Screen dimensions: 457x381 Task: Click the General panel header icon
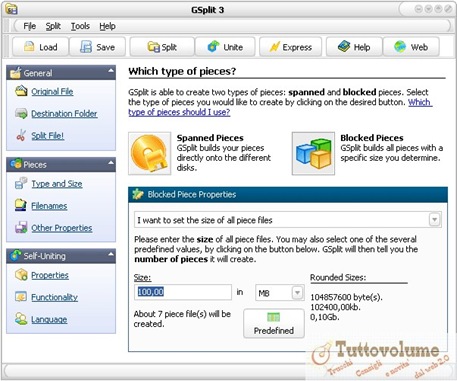[15, 72]
